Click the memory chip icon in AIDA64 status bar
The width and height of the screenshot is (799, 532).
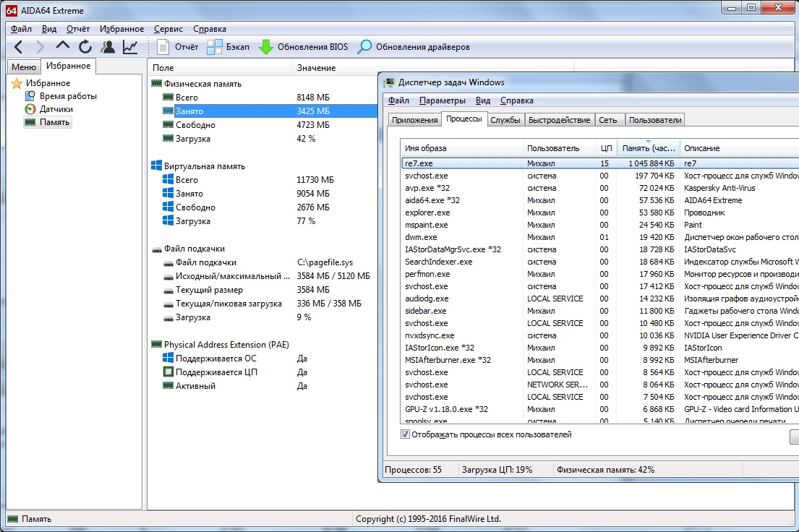coord(13,519)
